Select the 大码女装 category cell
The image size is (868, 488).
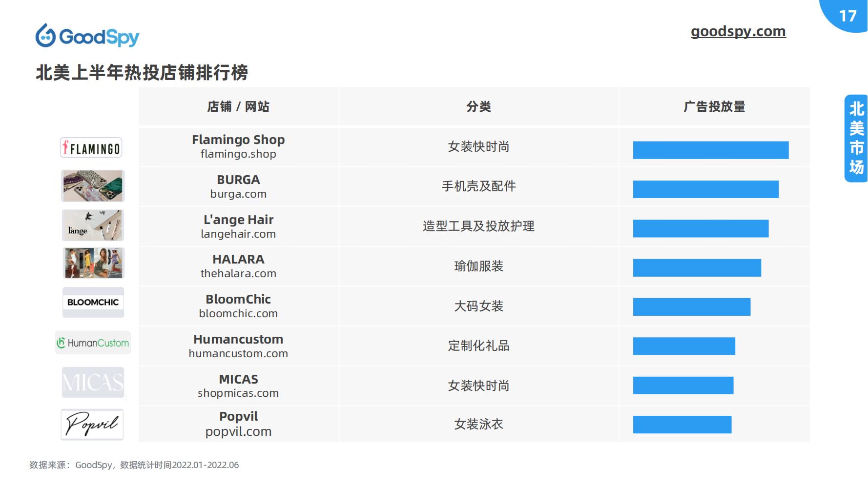[x=478, y=306]
